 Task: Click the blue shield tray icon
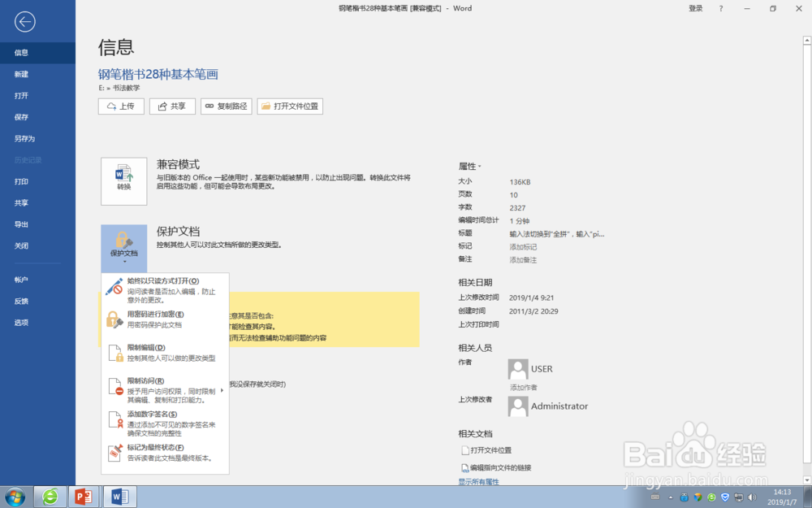pyautogui.click(x=725, y=497)
